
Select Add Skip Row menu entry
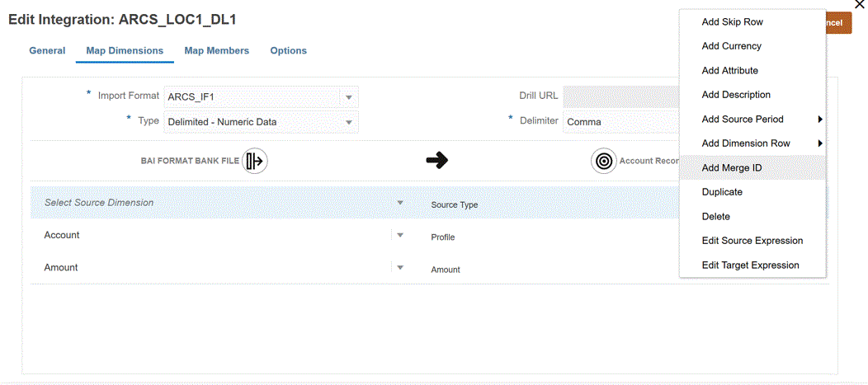pos(732,22)
